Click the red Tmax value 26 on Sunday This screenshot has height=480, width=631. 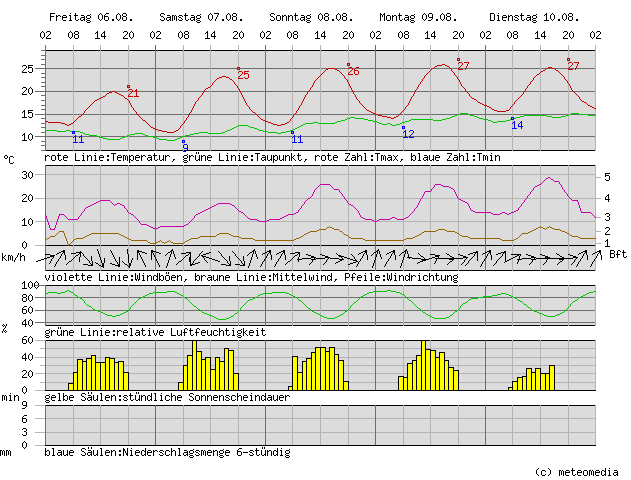(x=353, y=71)
